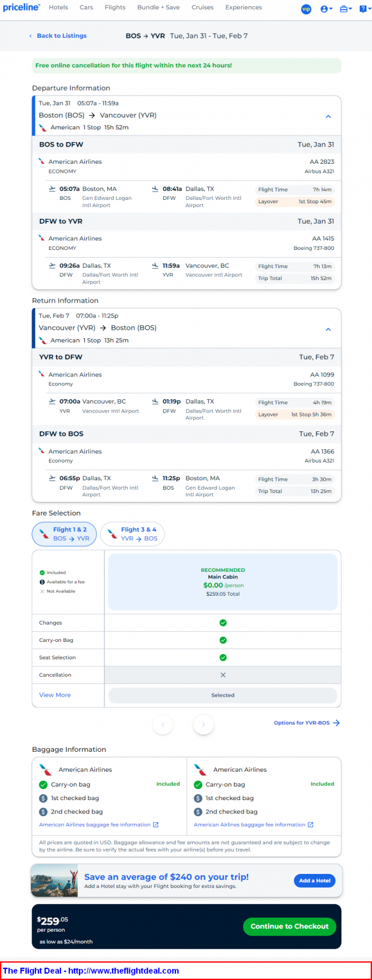Image resolution: width=372 pixels, height=980 pixels.
Task: Click The Flight Deal website link
Action: (x=91, y=971)
